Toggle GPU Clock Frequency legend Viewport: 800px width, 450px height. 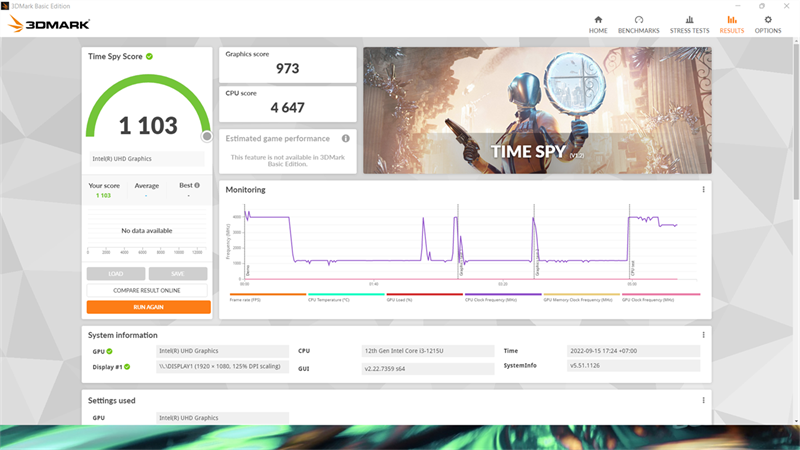pyautogui.click(x=661, y=297)
